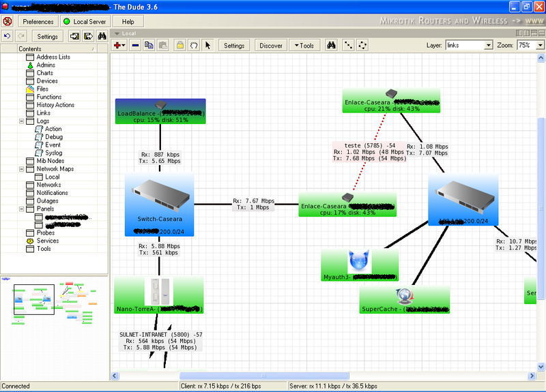The height and width of the screenshot is (392, 546).
Task: Open the Syslog log entry
Action: tap(53, 153)
